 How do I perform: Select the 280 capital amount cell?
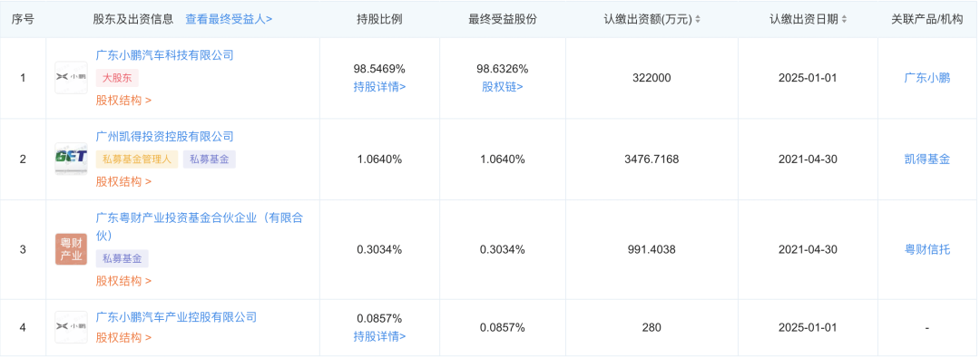tap(652, 327)
